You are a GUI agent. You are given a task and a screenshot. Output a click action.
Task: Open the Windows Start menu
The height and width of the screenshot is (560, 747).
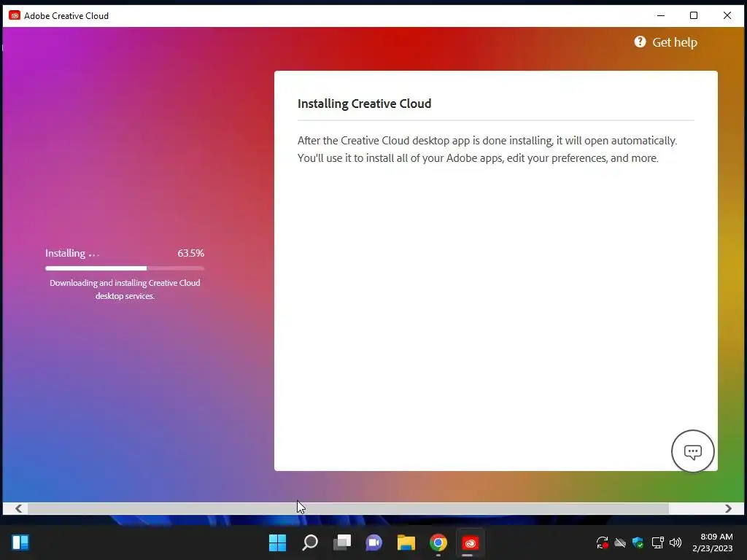[277, 542]
